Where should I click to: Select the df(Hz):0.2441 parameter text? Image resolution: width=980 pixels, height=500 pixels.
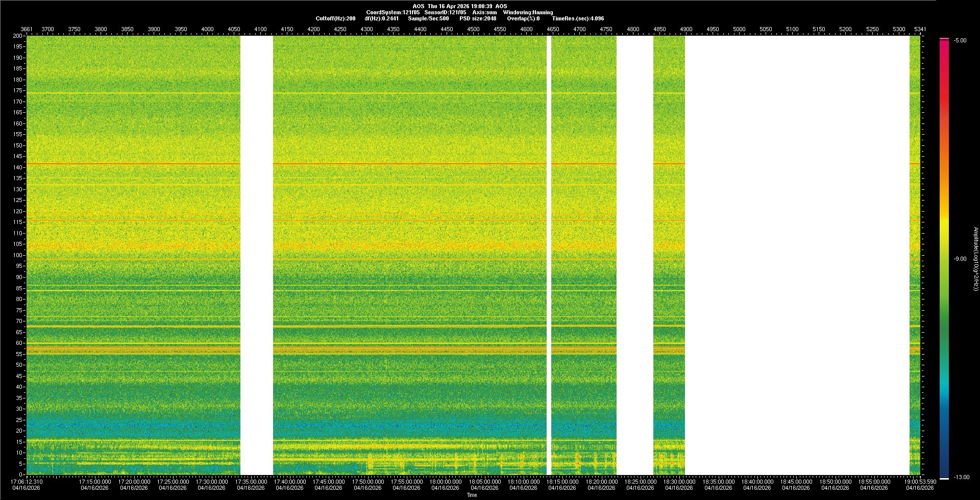(382, 18)
